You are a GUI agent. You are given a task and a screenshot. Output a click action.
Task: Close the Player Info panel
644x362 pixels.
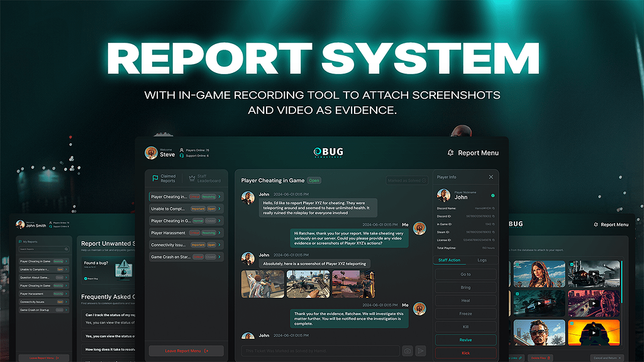491,177
